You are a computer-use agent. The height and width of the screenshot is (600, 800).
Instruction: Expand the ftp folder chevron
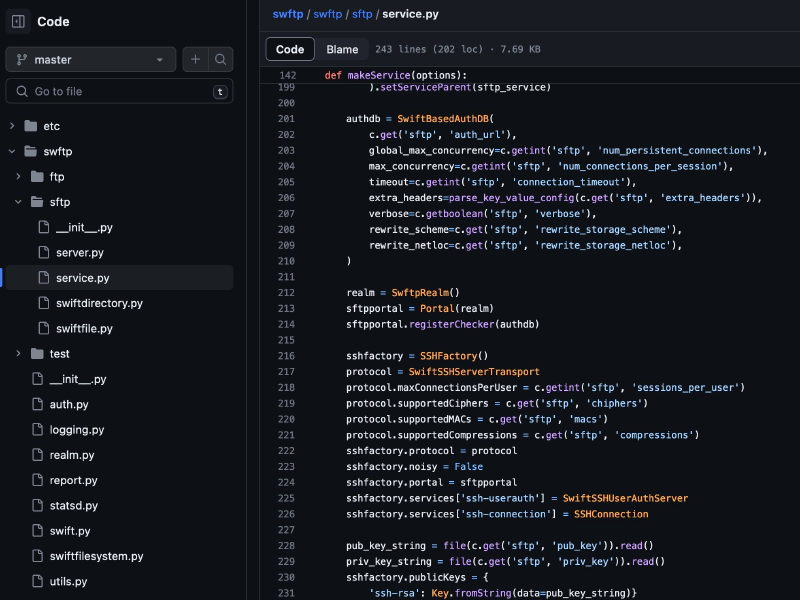pyautogui.click(x=18, y=177)
